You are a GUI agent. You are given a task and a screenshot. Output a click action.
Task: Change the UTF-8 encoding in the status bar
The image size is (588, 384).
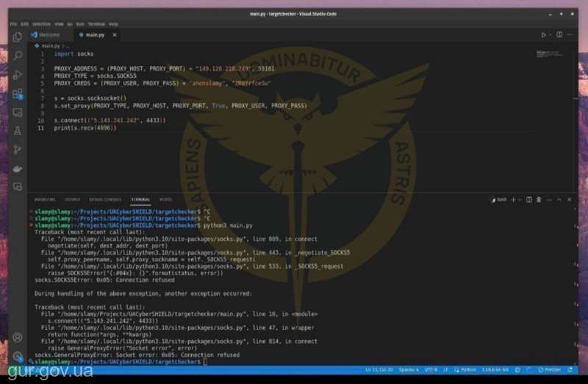431,370
